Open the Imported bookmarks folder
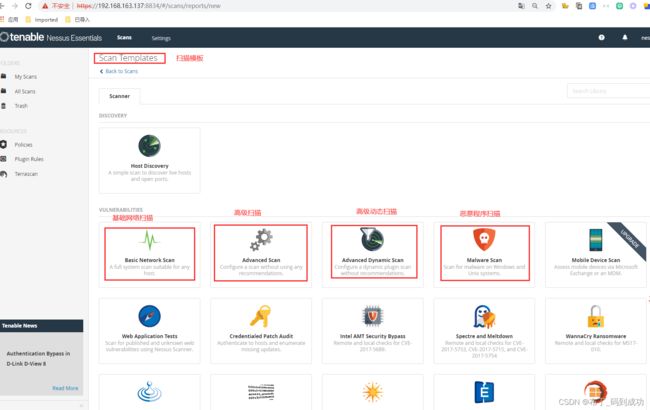Screen dimensions: 650x410 42,19
